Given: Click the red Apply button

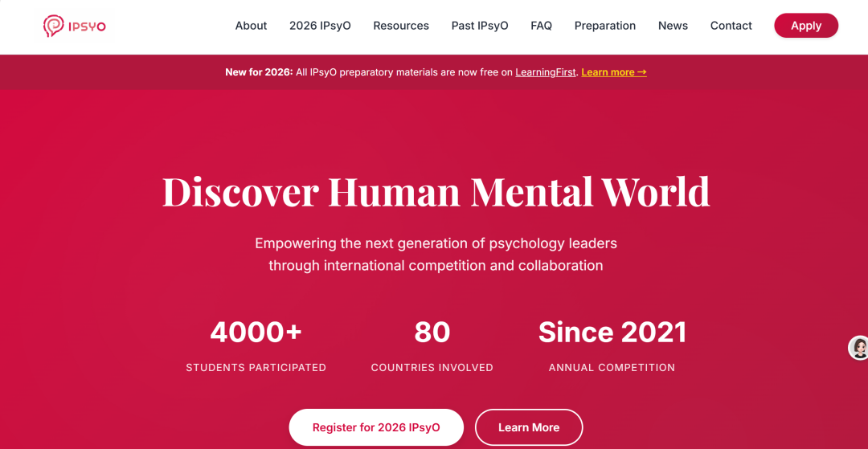Looking at the screenshot, I should (x=806, y=26).
